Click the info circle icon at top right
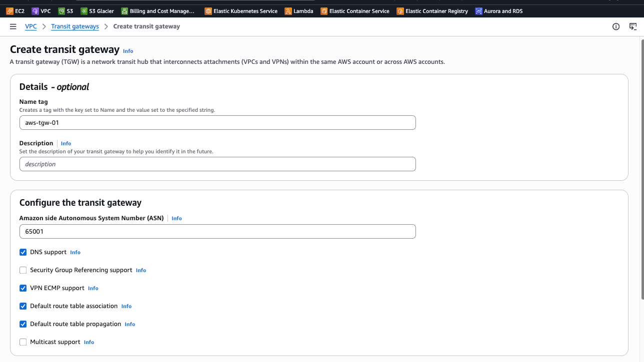Viewport: 644px width, 362px height. coord(616,26)
